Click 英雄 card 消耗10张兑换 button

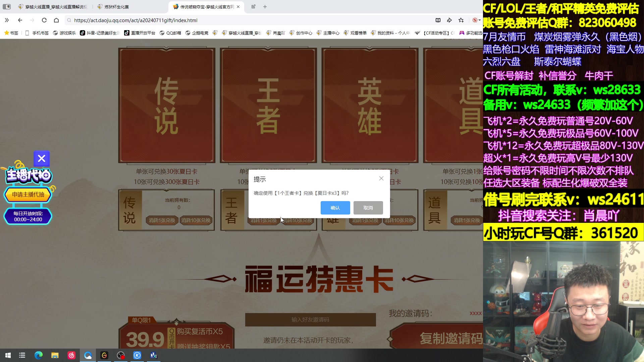(x=399, y=220)
